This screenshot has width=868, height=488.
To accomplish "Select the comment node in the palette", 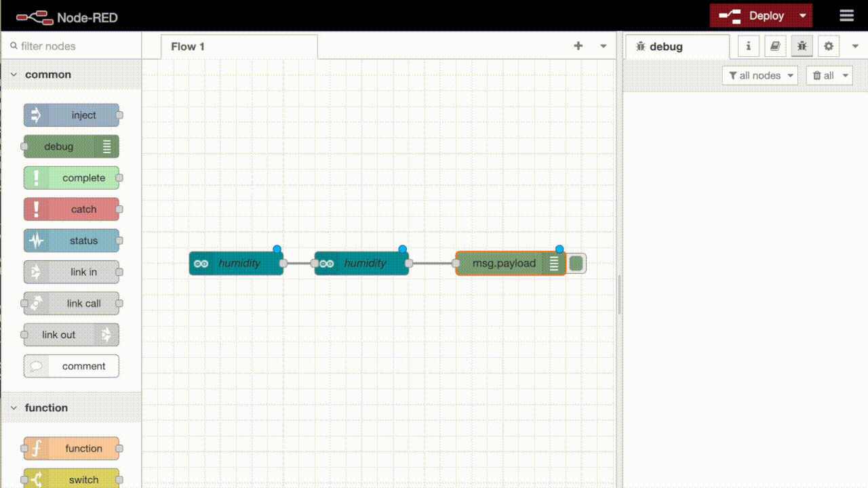I will (71, 366).
